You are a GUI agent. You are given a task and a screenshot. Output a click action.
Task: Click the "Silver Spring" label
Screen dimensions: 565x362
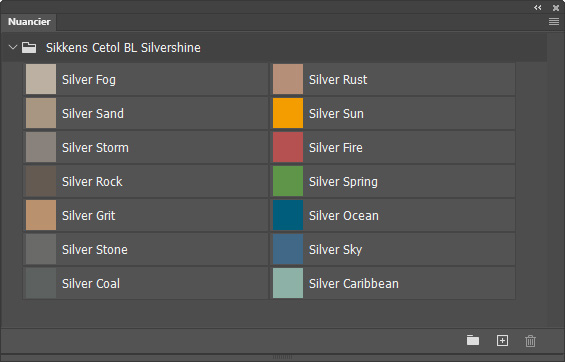(343, 182)
